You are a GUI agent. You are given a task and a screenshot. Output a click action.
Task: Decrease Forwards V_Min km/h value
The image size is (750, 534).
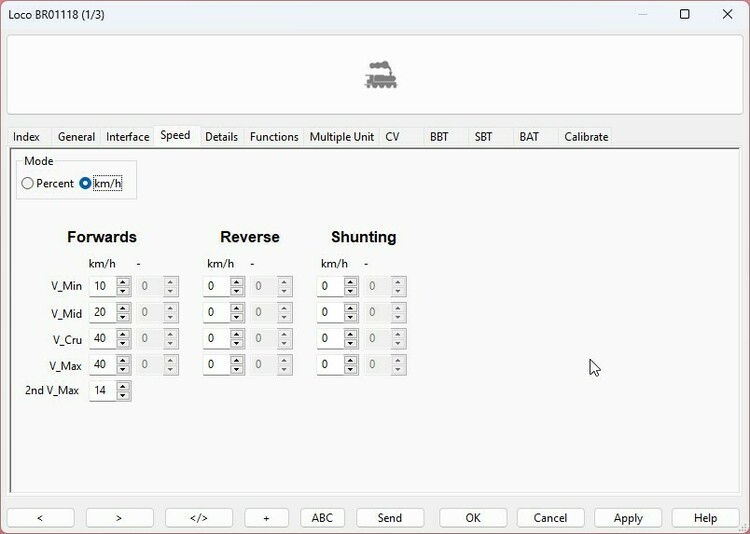pos(123,290)
